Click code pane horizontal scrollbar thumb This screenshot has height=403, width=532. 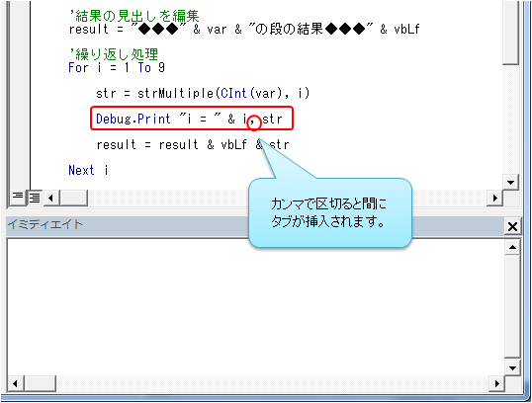(x=73, y=198)
